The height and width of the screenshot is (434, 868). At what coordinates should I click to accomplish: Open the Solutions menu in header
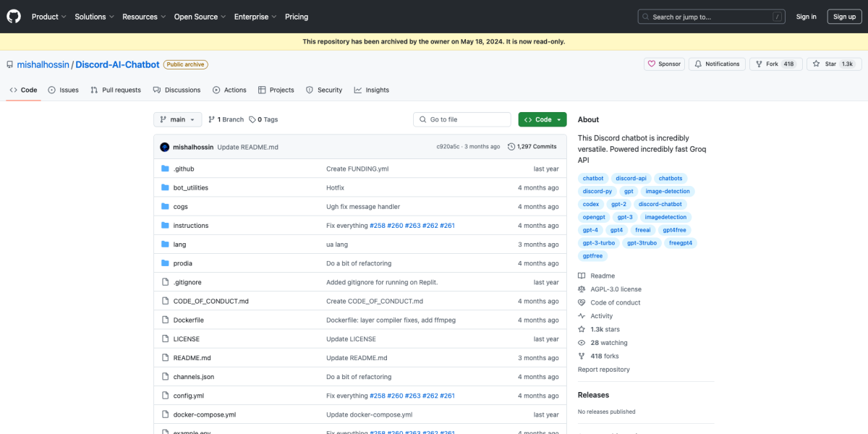[x=94, y=17]
